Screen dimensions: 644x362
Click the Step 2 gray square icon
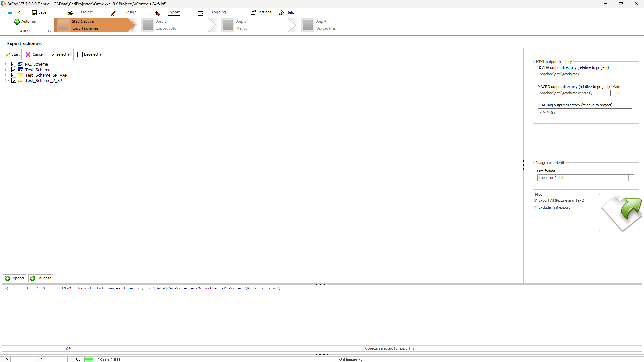tap(148, 25)
